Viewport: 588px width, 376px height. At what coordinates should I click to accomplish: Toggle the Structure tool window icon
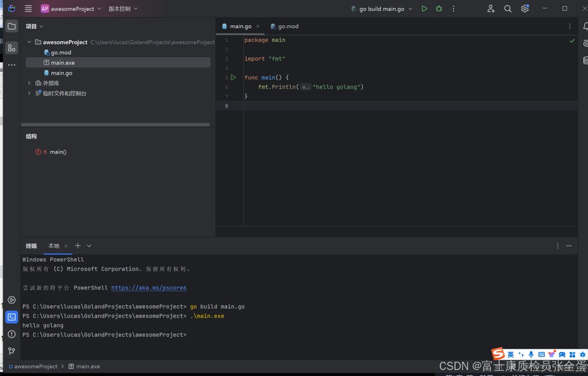coord(11,48)
